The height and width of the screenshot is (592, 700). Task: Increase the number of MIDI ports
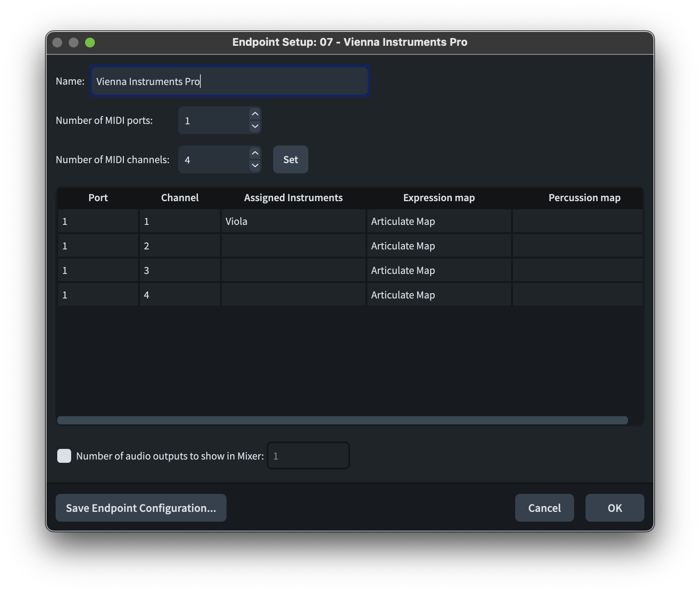pyautogui.click(x=255, y=114)
